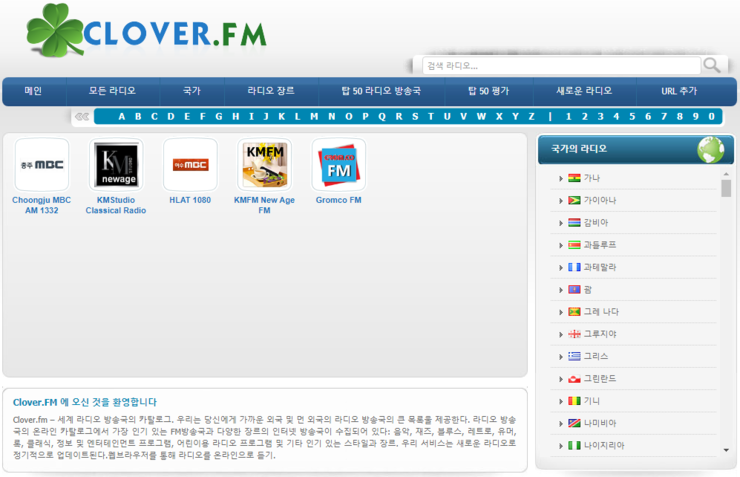Click the 그린란드 flag icon
This screenshot has width=740, height=477.
(574, 378)
